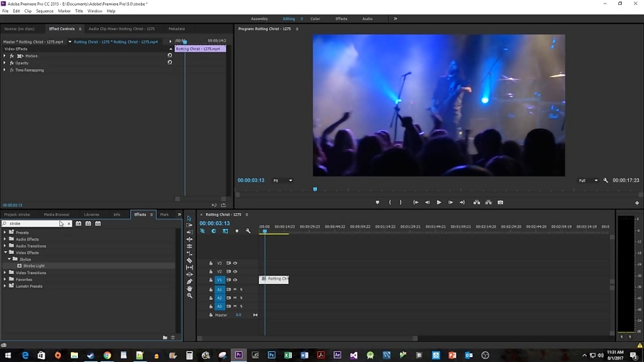
Task: Expand the Presets effects folder
Action: coord(5,233)
